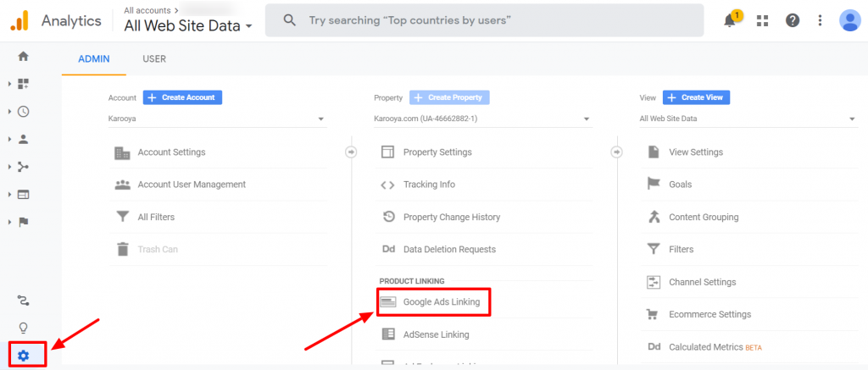Click the Account User Management people icon

(x=122, y=185)
